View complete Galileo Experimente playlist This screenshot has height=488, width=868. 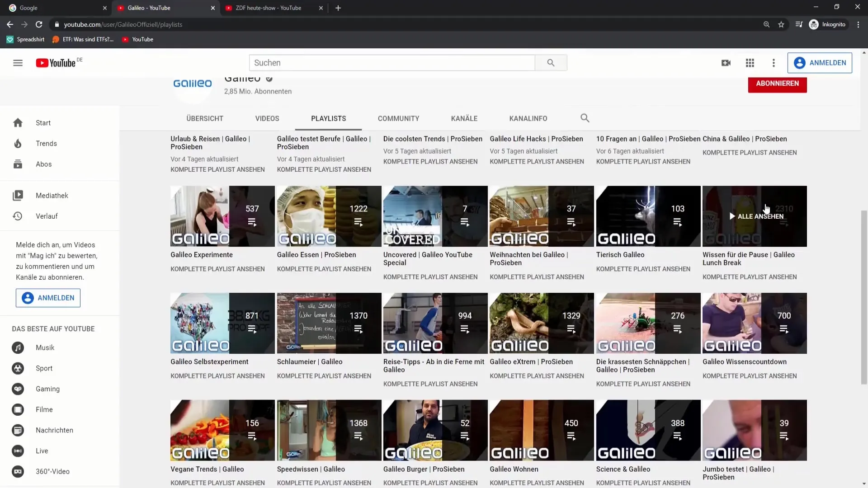(217, 269)
